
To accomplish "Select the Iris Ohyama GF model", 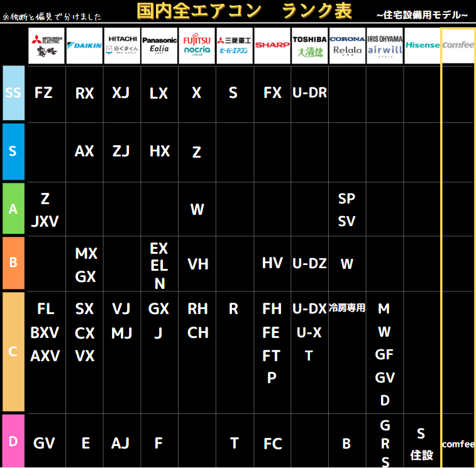I will [x=384, y=354].
